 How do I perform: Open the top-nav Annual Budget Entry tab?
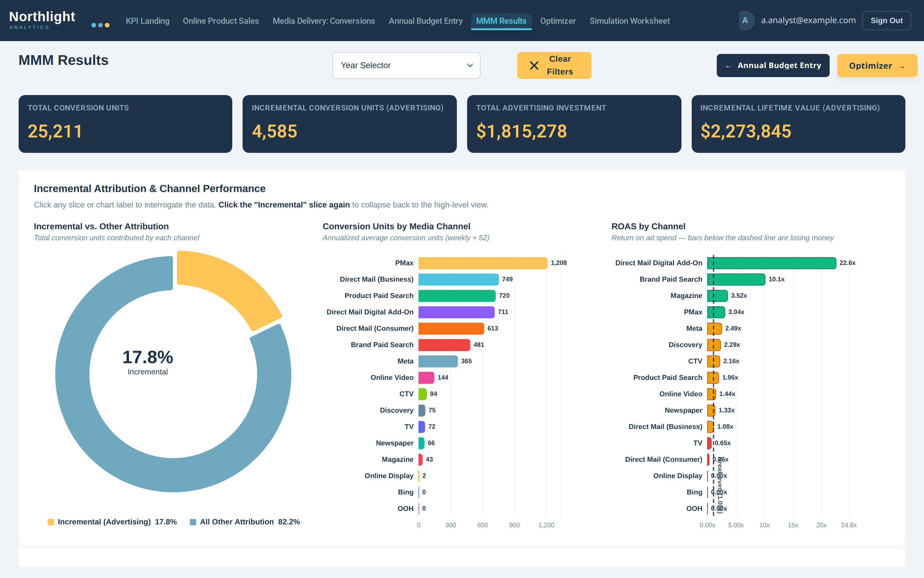pyautogui.click(x=425, y=21)
